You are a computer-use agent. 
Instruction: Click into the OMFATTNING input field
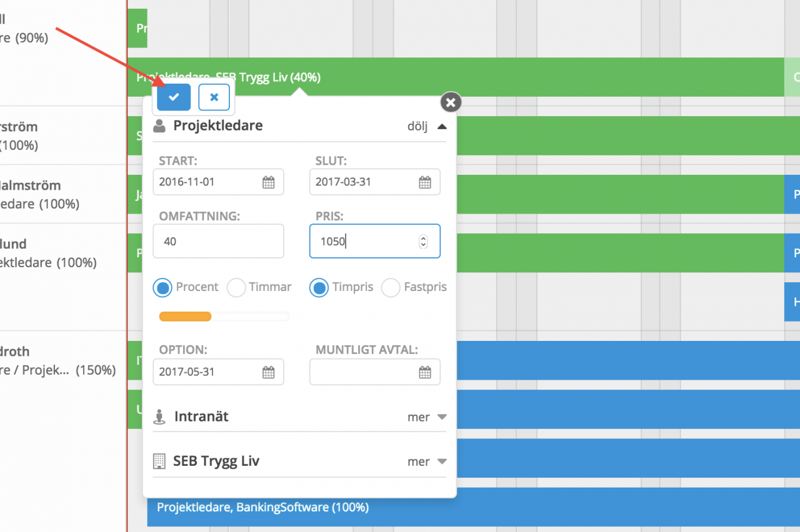pos(218,241)
